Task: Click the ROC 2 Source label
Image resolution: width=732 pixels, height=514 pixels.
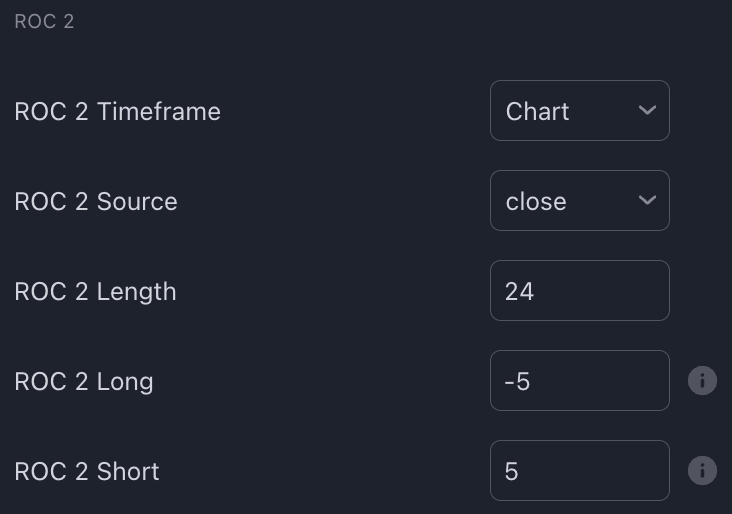Action: pos(96,201)
